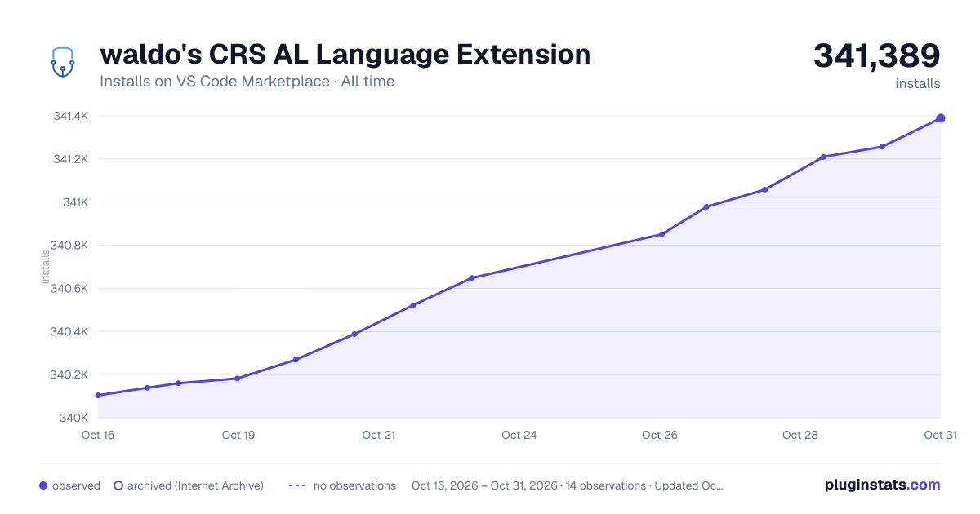Click the subtitle "Installs on VS Code Marketplace · All time"
The width and height of the screenshot is (980, 514).
tap(247, 82)
